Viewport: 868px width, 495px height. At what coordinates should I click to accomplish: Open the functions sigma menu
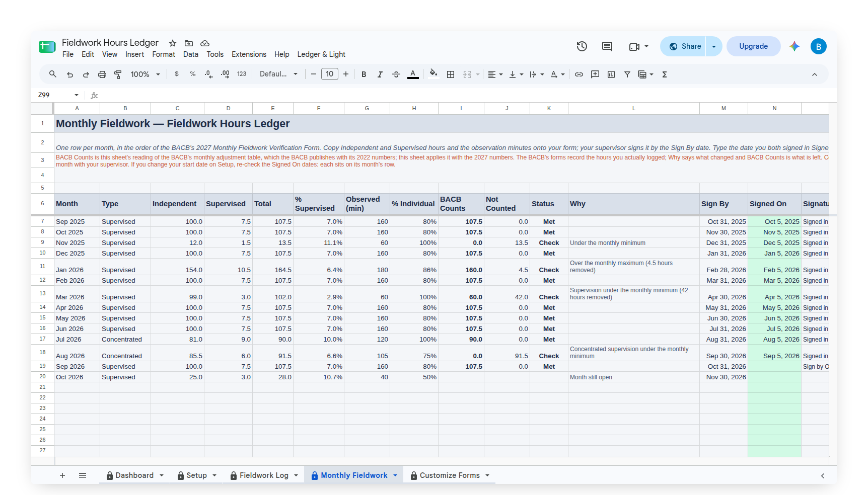(x=665, y=74)
